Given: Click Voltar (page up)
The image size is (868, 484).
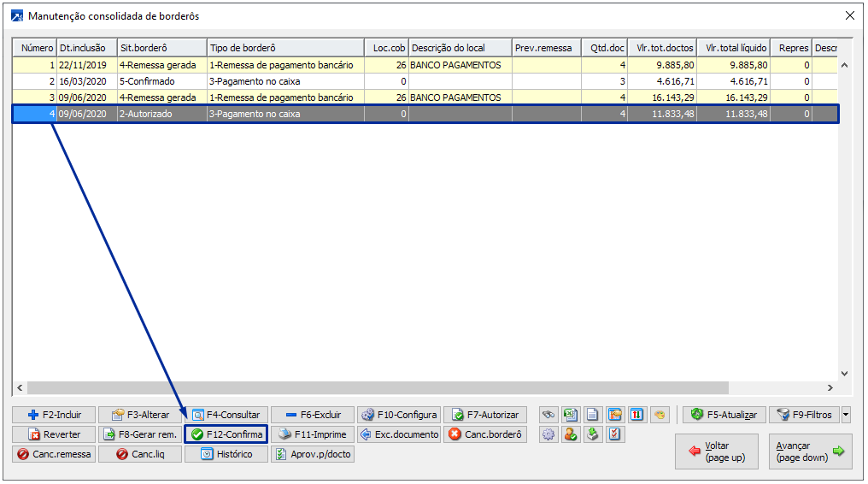Looking at the screenshot, I should (x=717, y=452).
